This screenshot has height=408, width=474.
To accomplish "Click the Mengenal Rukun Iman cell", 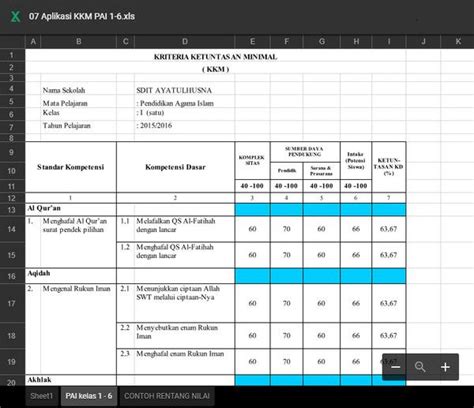I will click(x=76, y=289).
